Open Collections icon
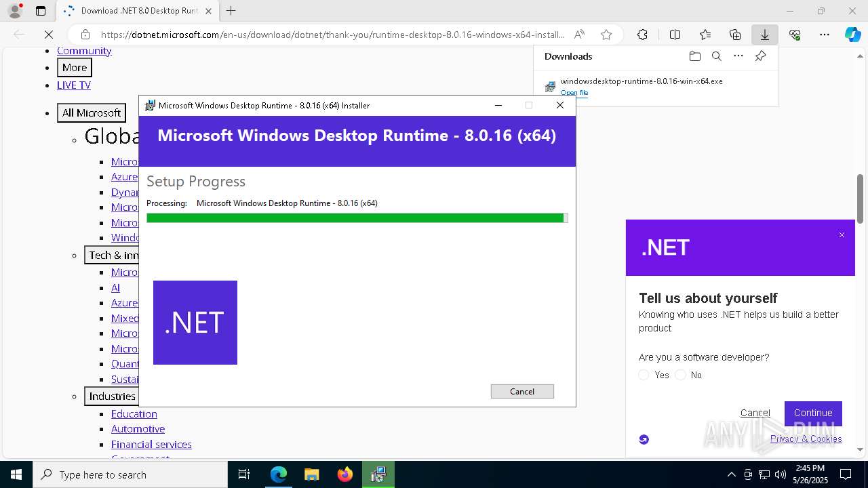 pos(735,35)
